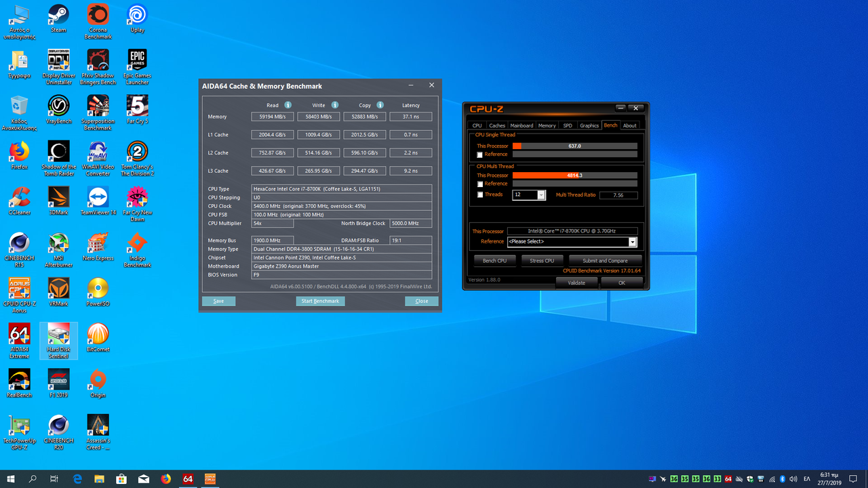Select the Far Cry 5 shortcut
Screen dimensions: 868x488
[x=137, y=109]
